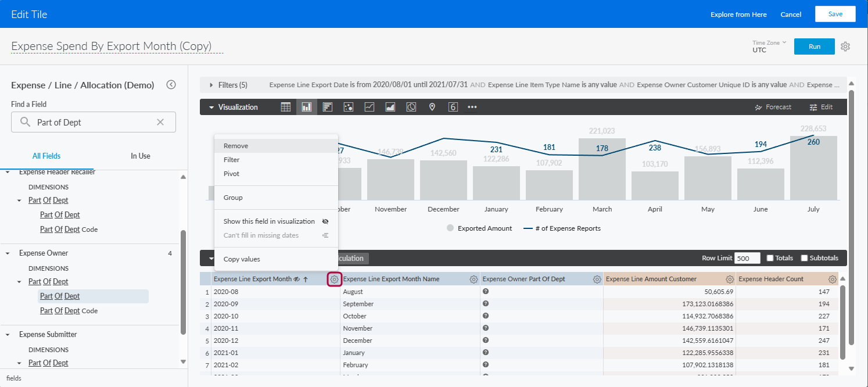This screenshot has width=868, height=387.
Task: Enable the Totals checkbox
Action: pos(770,258)
